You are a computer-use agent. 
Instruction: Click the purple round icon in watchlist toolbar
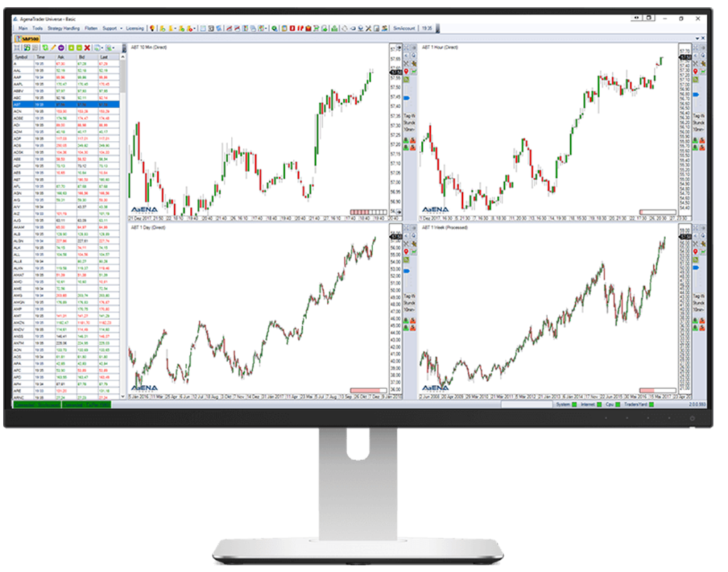pos(61,48)
